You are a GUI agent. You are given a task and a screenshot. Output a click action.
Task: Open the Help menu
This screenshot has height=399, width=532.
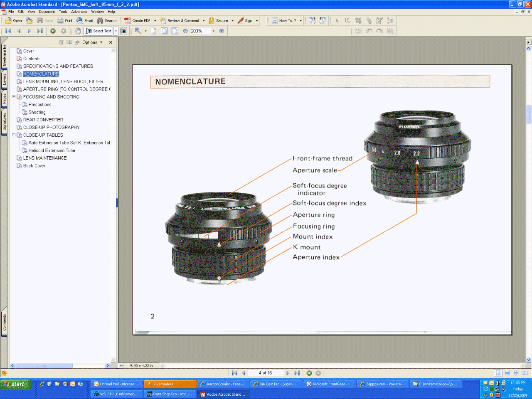click(111, 12)
